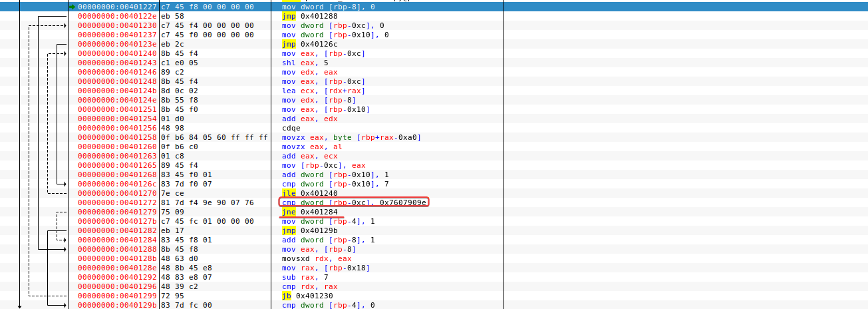Select instruction movsxd rdx, eax
Screen dimensions: 868x309
(315, 258)
